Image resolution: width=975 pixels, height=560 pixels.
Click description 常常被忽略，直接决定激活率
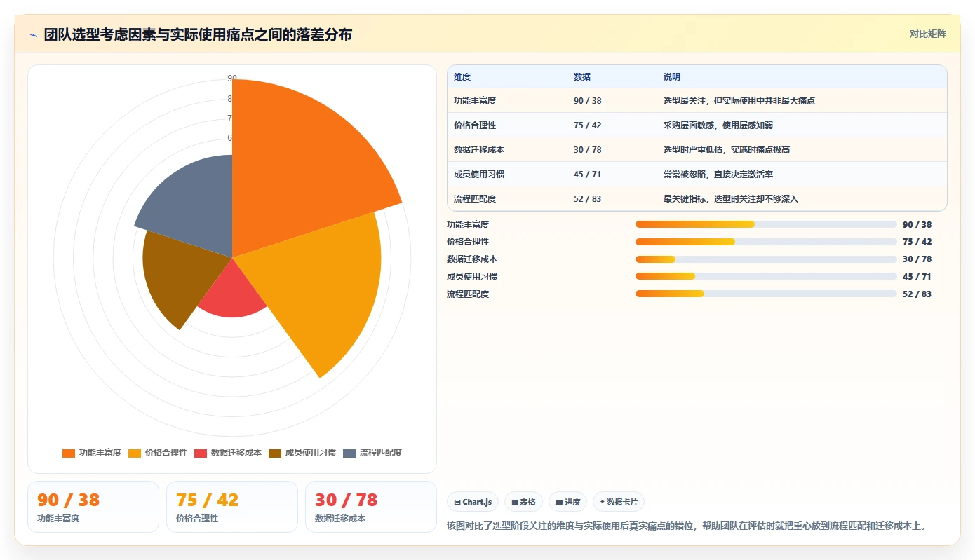coord(718,175)
